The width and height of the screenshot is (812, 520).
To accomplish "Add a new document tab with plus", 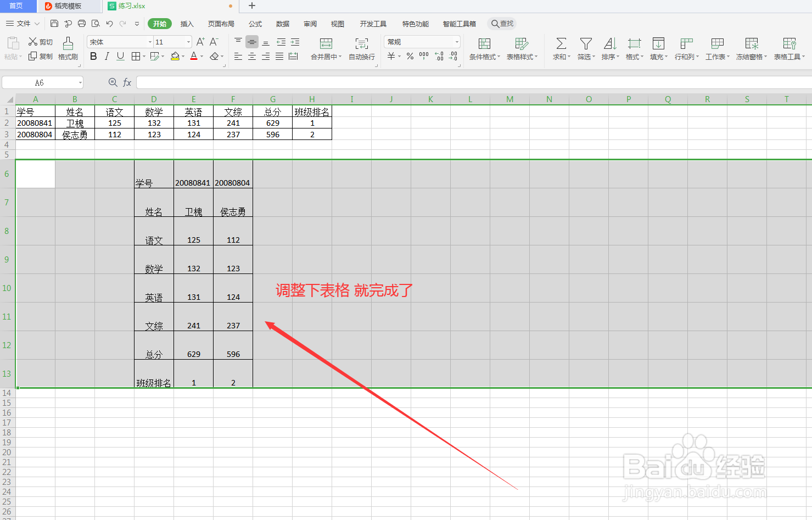I will point(252,6).
